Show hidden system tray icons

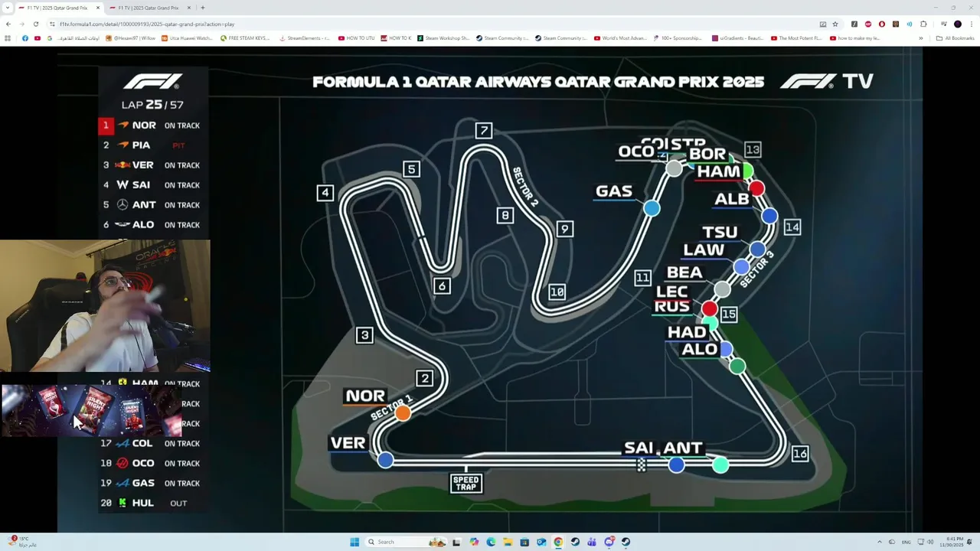879,542
